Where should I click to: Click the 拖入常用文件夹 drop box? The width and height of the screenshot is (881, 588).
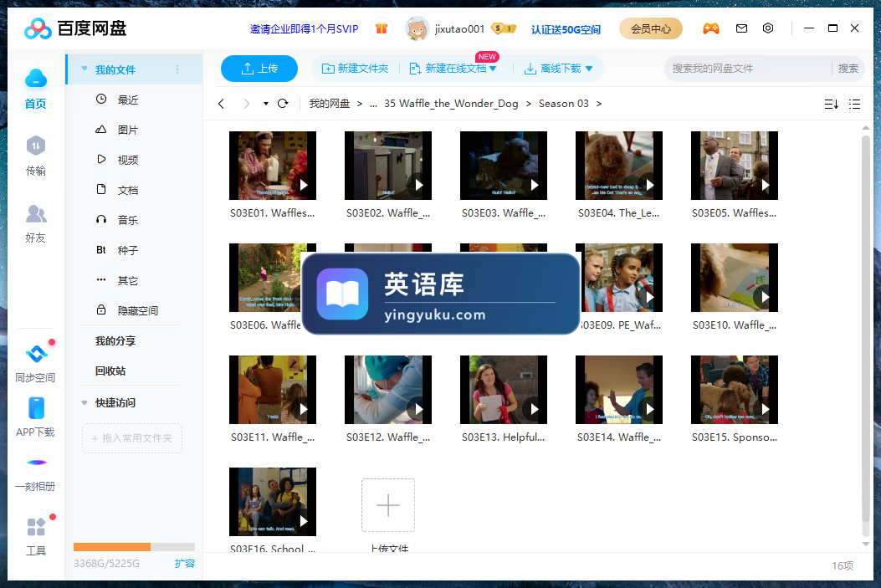132,438
